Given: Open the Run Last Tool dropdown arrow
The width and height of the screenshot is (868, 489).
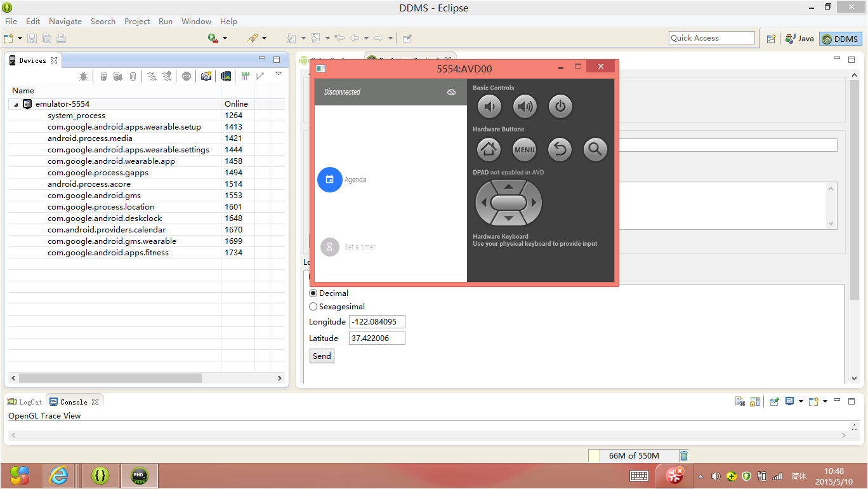Looking at the screenshot, I should pos(225,39).
